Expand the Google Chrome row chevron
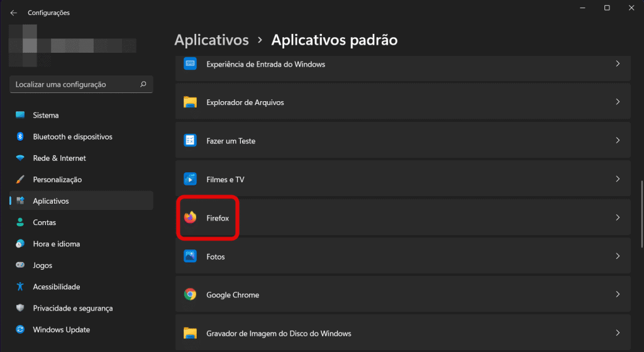The width and height of the screenshot is (644, 352). tap(618, 295)
